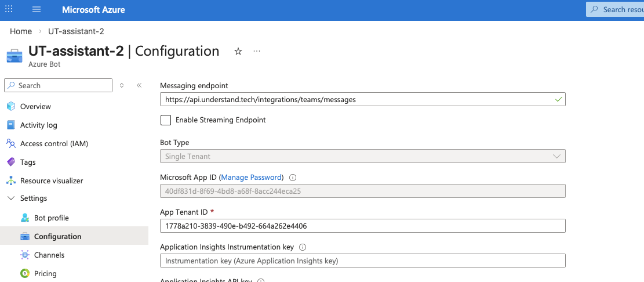
Task: Toggle sidebar expand/collapse all arrows
Action: point(122,85)
